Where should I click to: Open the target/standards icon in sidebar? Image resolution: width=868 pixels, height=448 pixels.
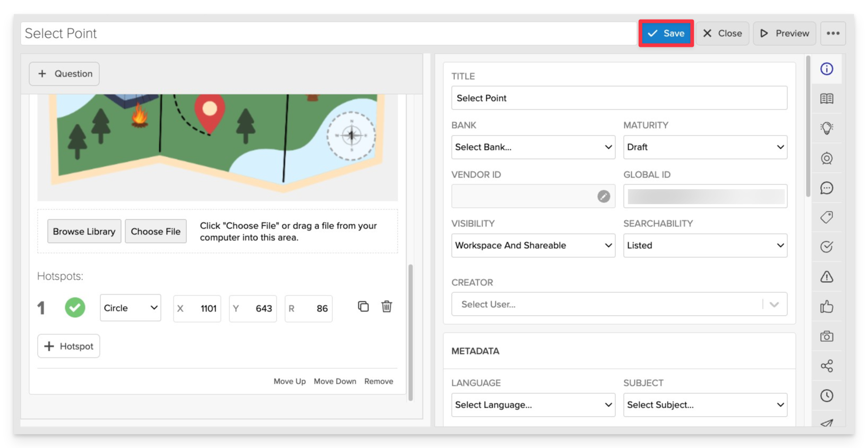pos(827,158)
